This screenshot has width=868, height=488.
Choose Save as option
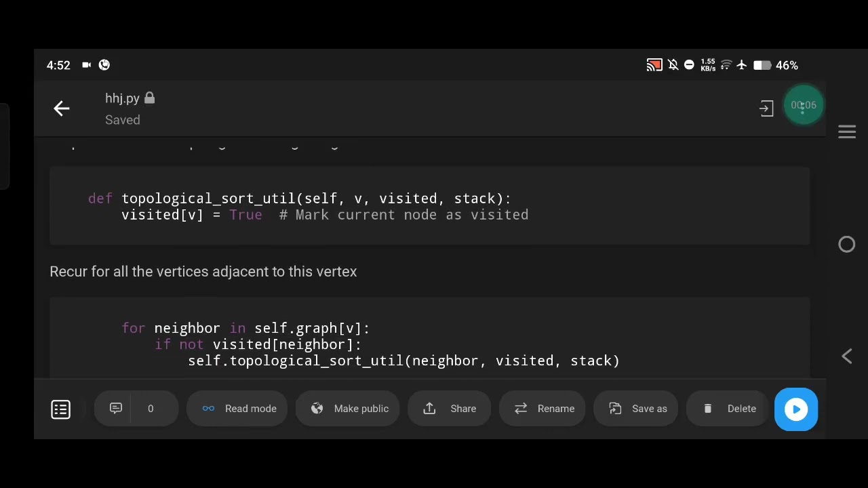[635, 409]
